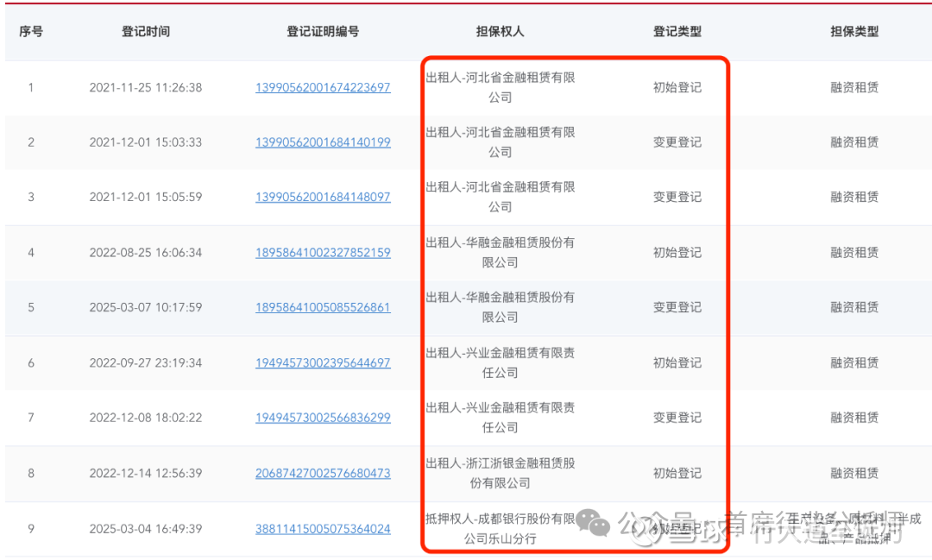Click the 序号 column header

[x=31, y=32]
